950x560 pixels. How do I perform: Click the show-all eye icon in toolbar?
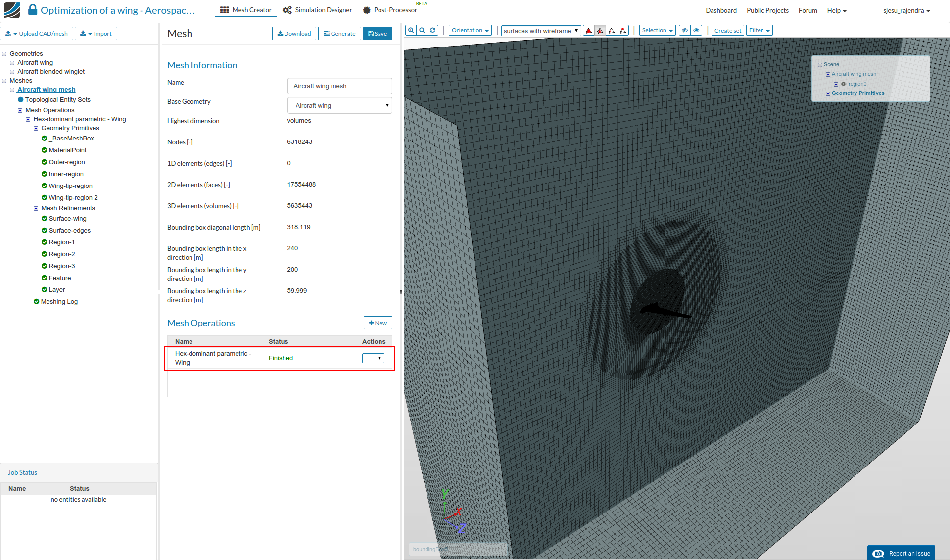[696, 31]
